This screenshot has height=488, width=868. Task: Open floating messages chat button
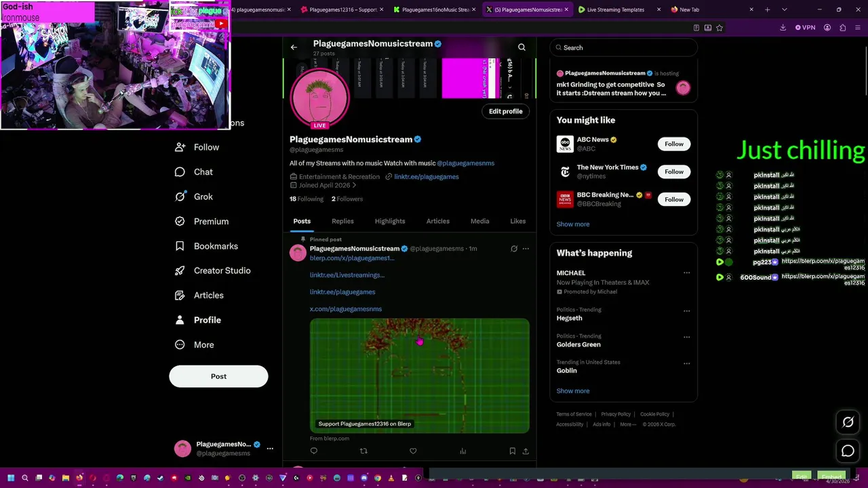point(848,451)
